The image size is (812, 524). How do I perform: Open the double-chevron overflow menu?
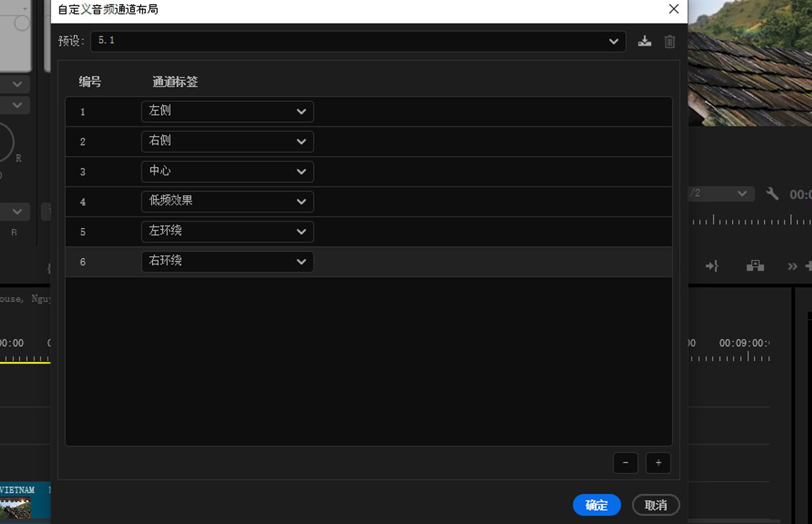tap(792, 265)
